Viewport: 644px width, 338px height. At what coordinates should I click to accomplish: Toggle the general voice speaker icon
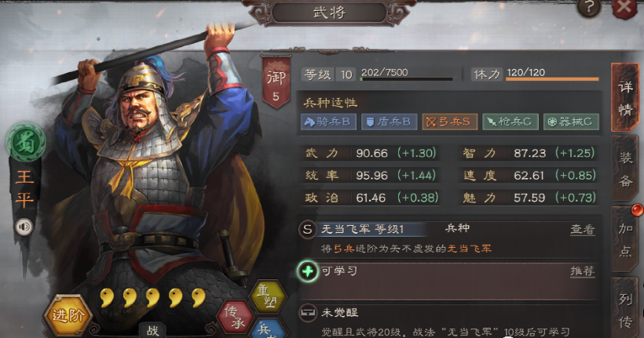(x=24, y=227)
